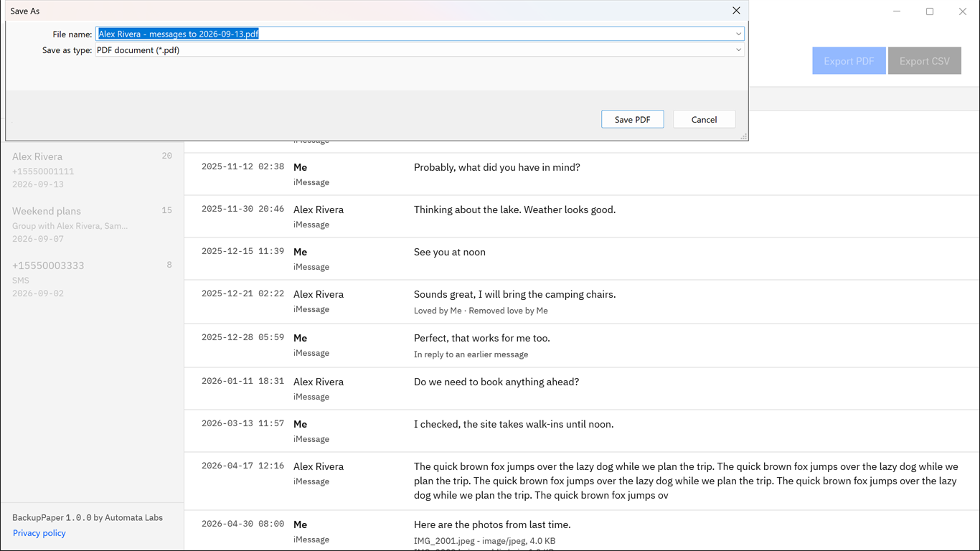Click "Do we need to book anything ahead?"
This screenshot has height=551, width=980.
496,382
